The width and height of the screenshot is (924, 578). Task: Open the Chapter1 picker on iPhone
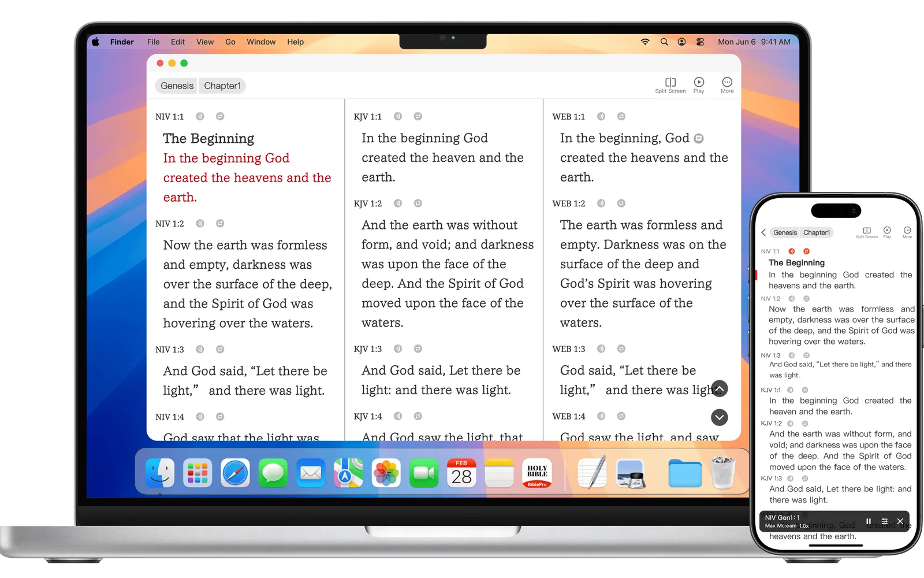[x=817, y=232]
